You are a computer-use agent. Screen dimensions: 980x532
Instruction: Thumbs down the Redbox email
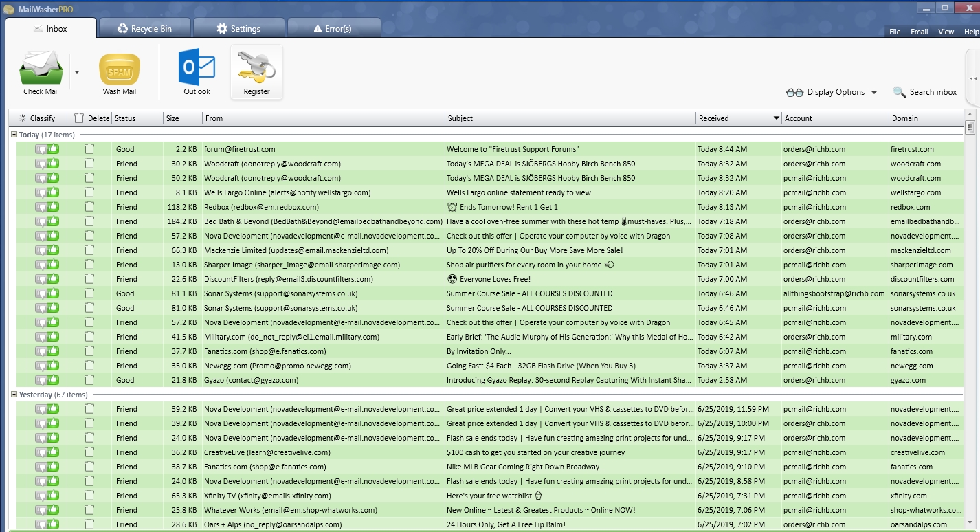click(41, 207)
